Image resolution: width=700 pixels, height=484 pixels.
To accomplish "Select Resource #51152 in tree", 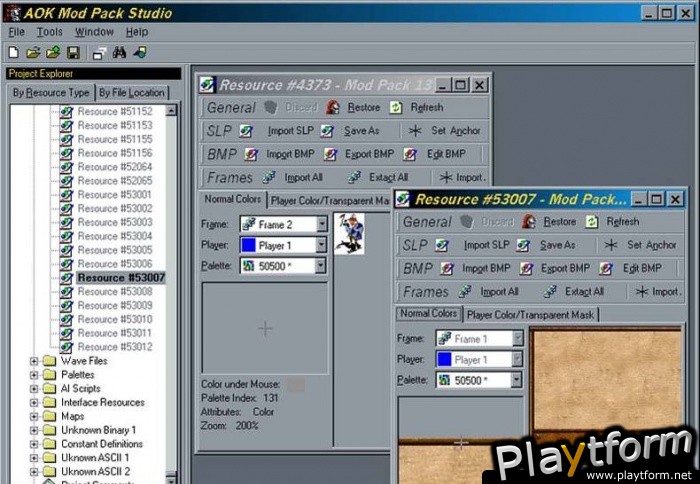I will pyautogui.click(x=115, y=111).
